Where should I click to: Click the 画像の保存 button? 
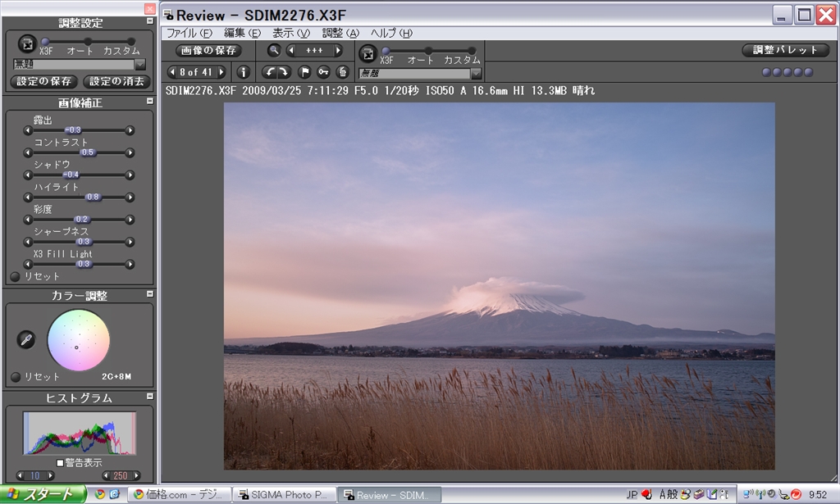[x=208, y=50]
